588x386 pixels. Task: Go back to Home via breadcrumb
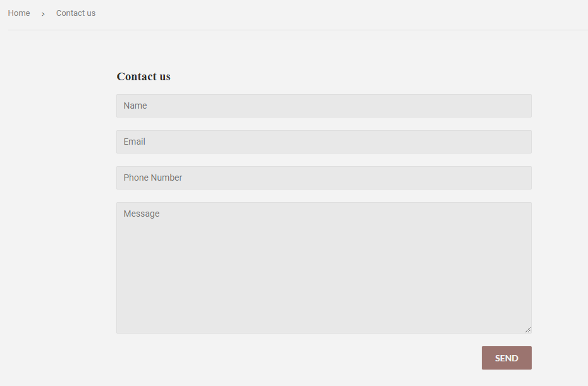(19, 13)
